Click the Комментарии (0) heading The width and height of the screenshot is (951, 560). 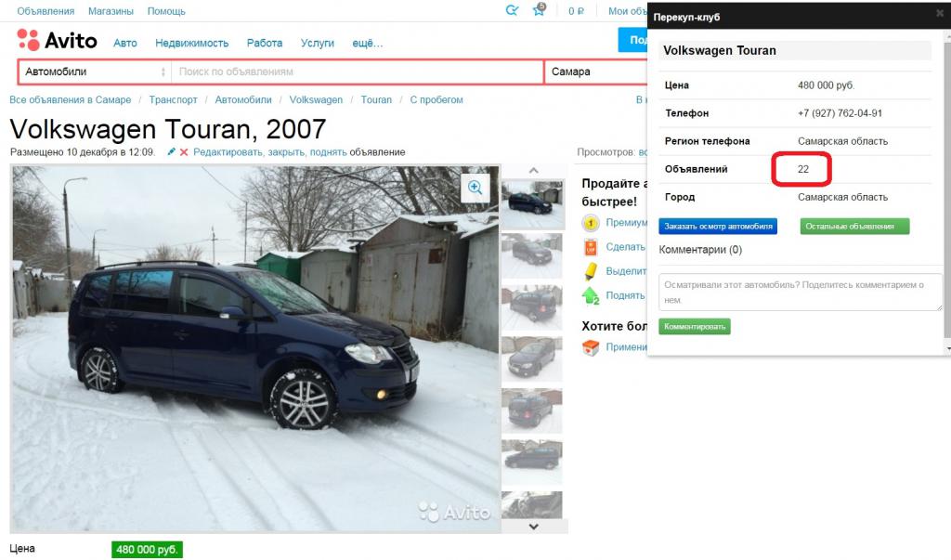700,250
